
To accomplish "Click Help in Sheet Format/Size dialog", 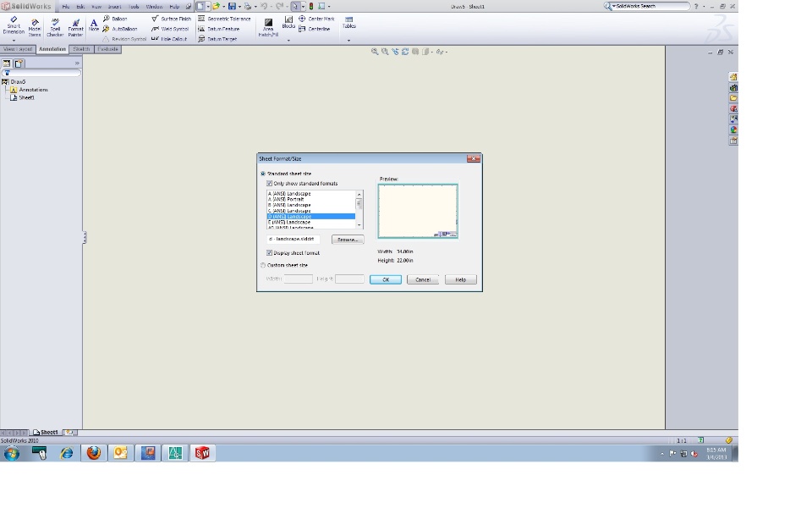I will (x=460, y=280).
